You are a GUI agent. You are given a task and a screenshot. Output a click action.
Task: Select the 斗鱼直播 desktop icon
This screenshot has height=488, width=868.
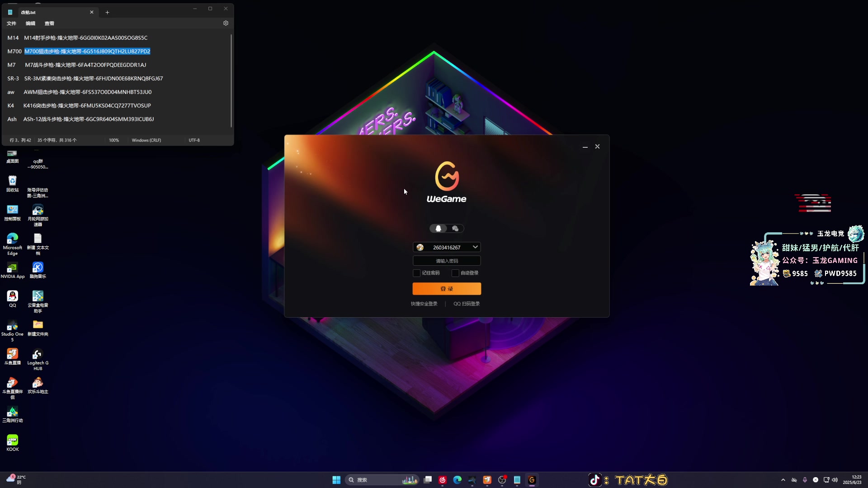[12, 357]
